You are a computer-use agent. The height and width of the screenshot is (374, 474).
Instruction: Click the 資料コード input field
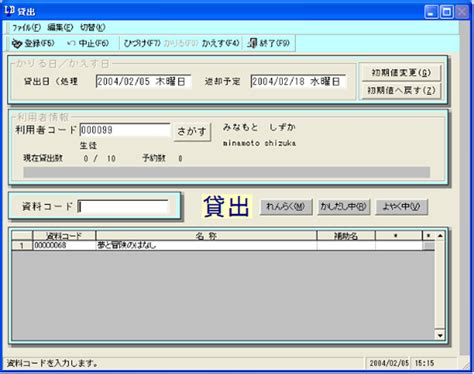[x=123, y=207]
